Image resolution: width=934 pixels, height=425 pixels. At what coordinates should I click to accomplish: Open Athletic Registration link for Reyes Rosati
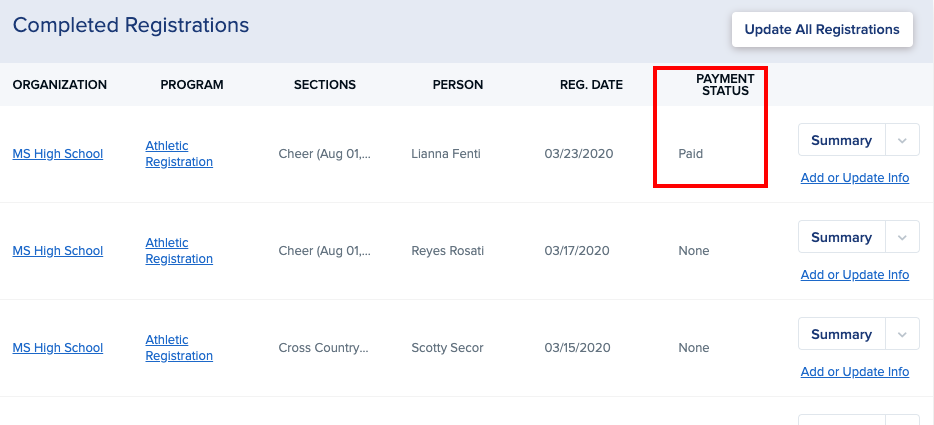point(178,251)
